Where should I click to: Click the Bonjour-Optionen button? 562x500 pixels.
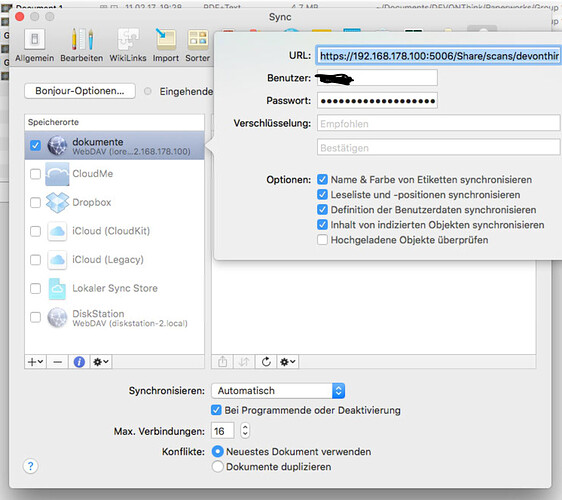[80, 91]
